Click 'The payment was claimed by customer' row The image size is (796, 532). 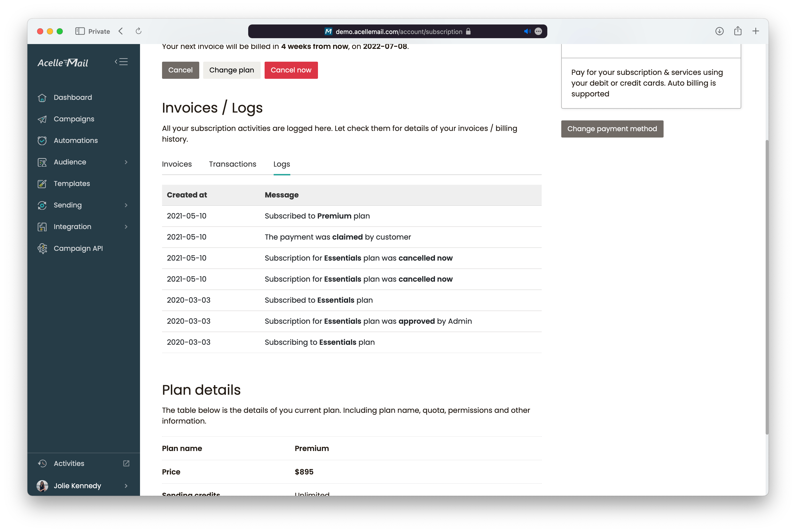(351, 237)
